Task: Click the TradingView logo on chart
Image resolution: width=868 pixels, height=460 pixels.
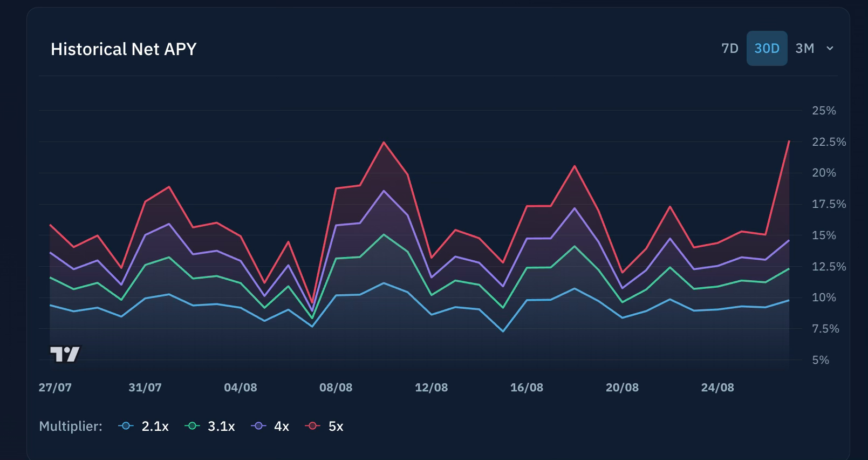Action: click(x=65, y=354)
